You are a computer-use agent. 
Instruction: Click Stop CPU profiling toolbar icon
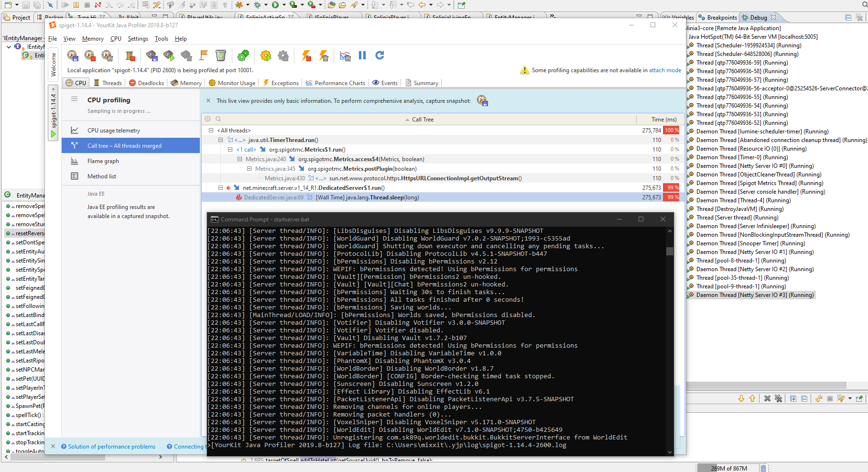(90, 55)
